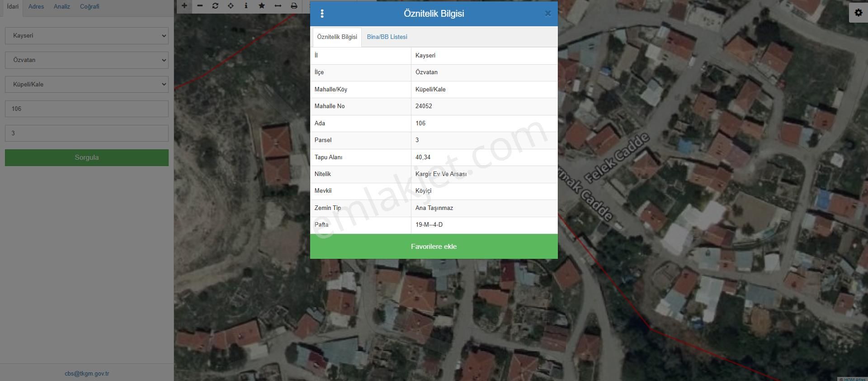Screen dimensions: 868x381
Task: Click the Felek Cadde street label on map
Action: coord(617,158)
